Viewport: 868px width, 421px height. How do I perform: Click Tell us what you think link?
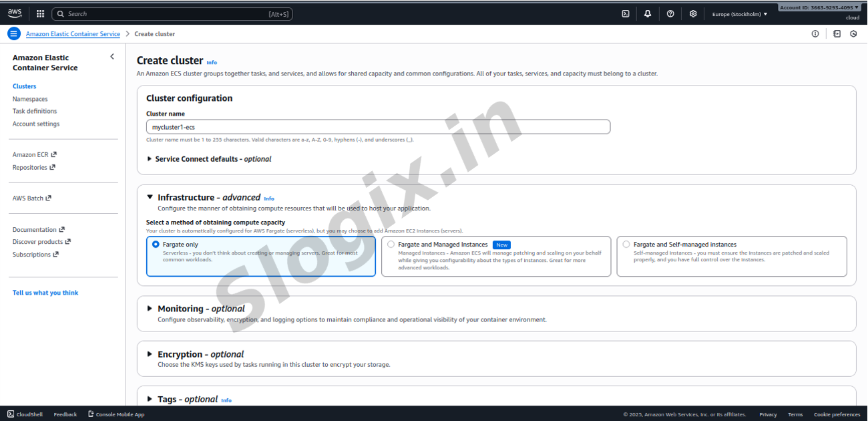click(45, 293)
